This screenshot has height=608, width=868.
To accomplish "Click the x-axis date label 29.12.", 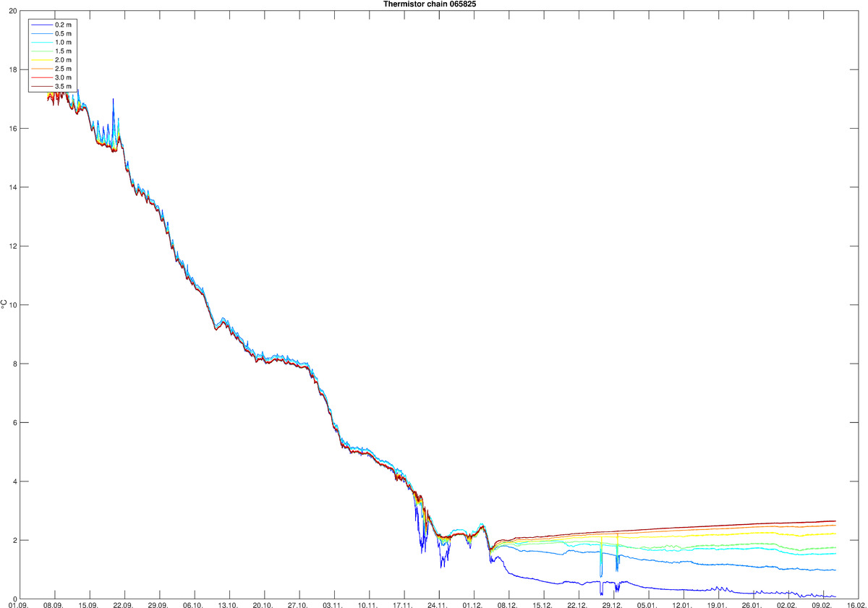I will 612,604.
